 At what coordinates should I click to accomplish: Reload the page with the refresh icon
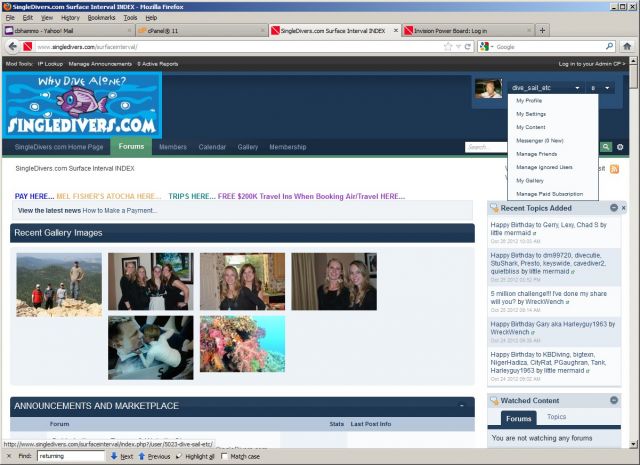468,47
